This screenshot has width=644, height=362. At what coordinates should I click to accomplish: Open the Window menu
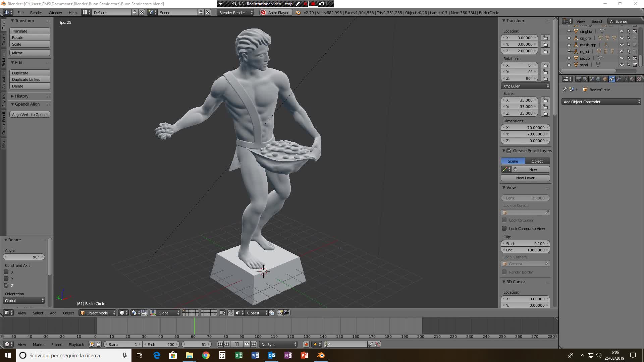tap(55, 12)
